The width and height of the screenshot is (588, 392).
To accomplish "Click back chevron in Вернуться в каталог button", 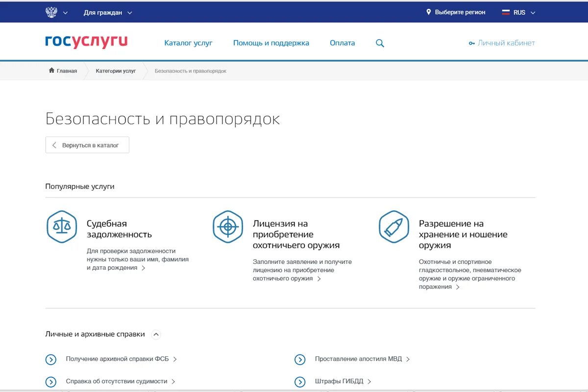I will pyautogui.click(x=54, y=145).
